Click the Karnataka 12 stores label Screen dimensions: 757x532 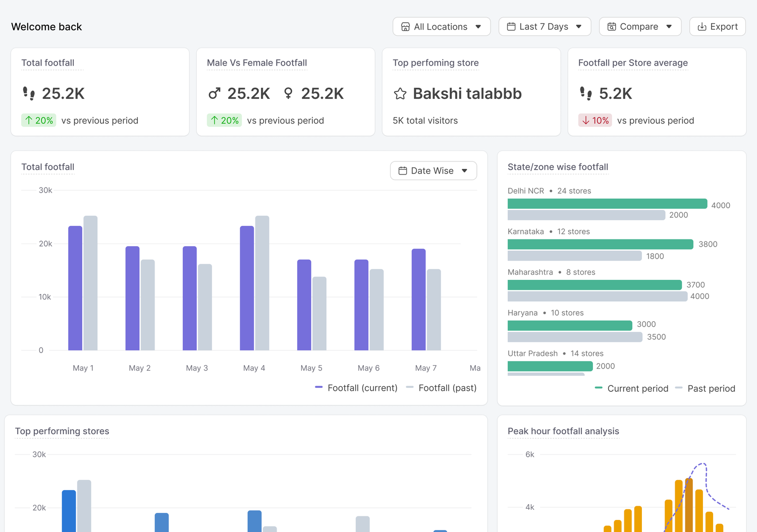[x=549, y=231]
